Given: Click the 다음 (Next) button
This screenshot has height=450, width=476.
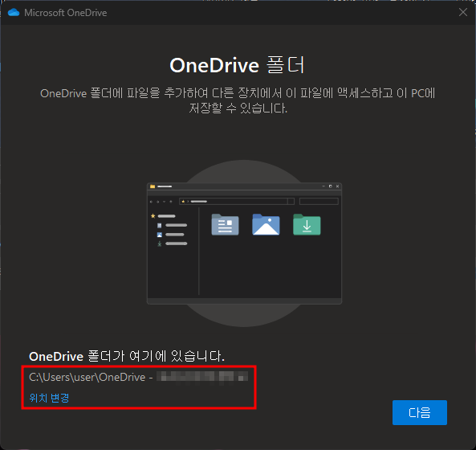Looking at the screenshot, I should point(420,412).
